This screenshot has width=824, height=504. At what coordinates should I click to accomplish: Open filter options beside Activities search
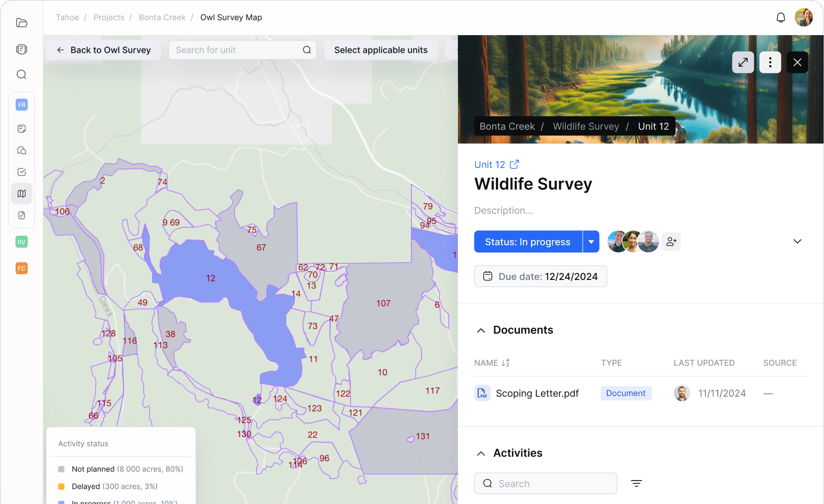point(636,483)
